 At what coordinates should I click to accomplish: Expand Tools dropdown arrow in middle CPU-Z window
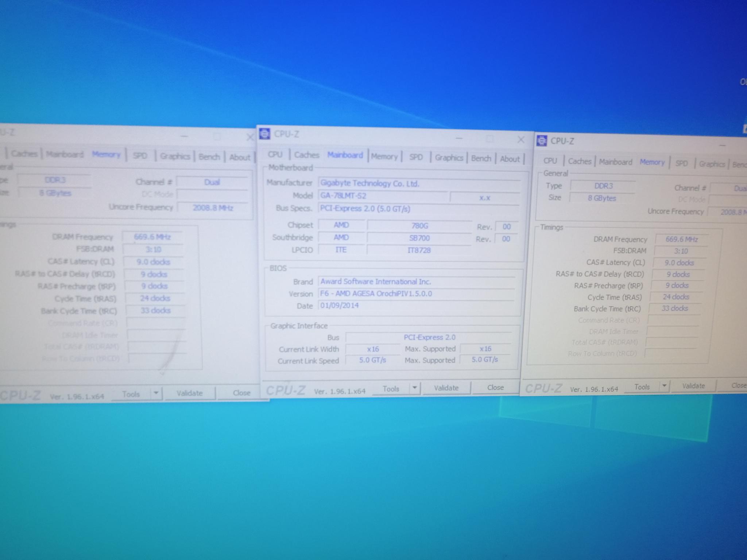(x=415, y=389)
